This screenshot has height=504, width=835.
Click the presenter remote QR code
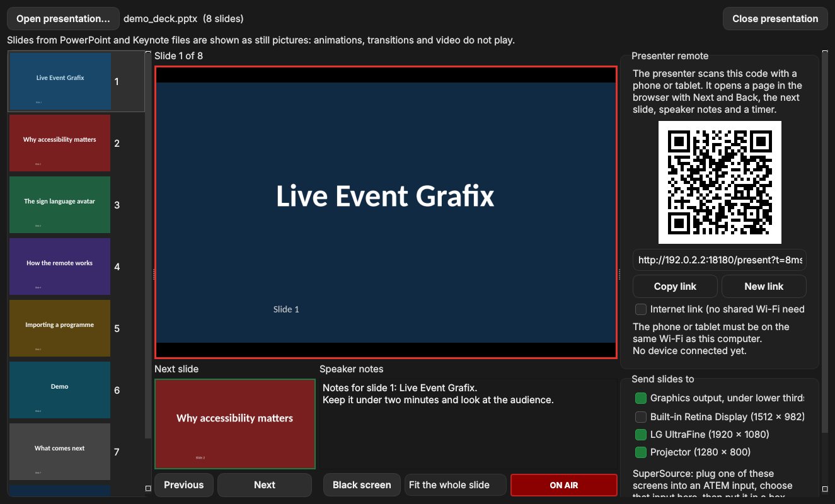point(720,182)
